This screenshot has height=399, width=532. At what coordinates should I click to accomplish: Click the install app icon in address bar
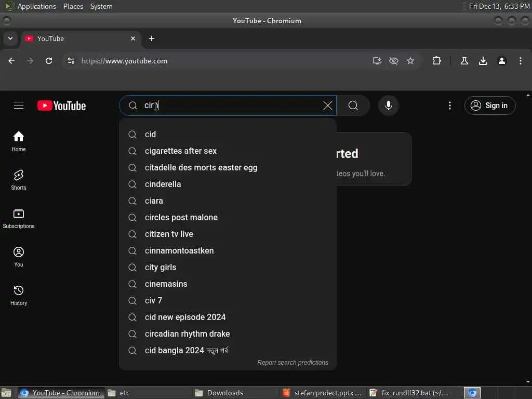tap(377, 61)
